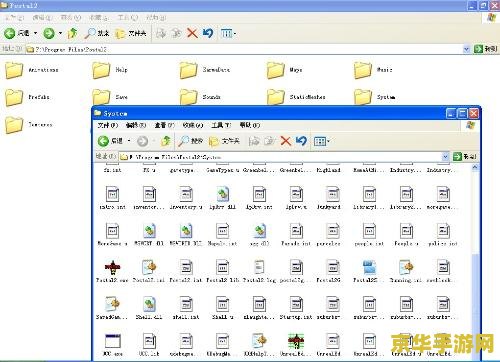Click red Delete X in System window toolbar
Screen dimensions: 500x362
[x=286, y=141]
